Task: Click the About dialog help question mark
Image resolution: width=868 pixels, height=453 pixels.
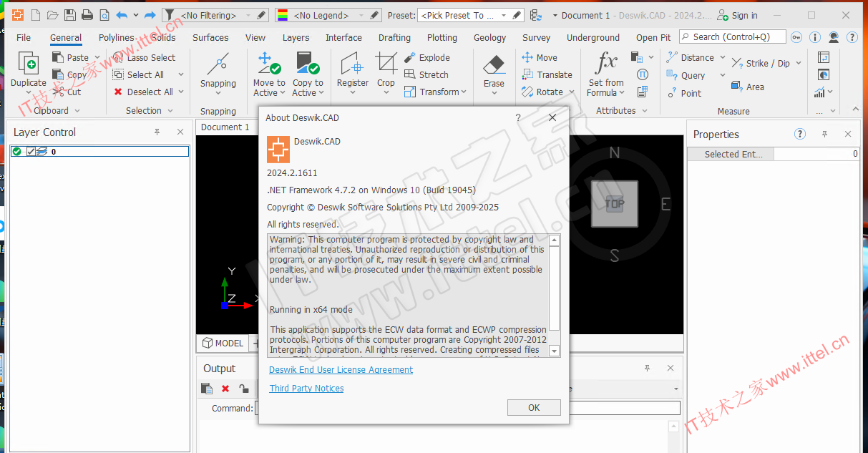Action: click(x=518, y=117)
